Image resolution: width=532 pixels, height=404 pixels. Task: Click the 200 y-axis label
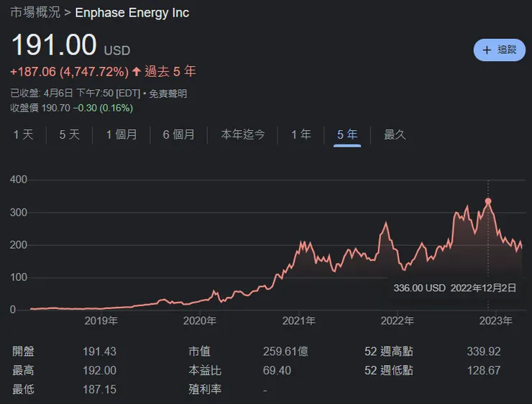pos(19,245)
